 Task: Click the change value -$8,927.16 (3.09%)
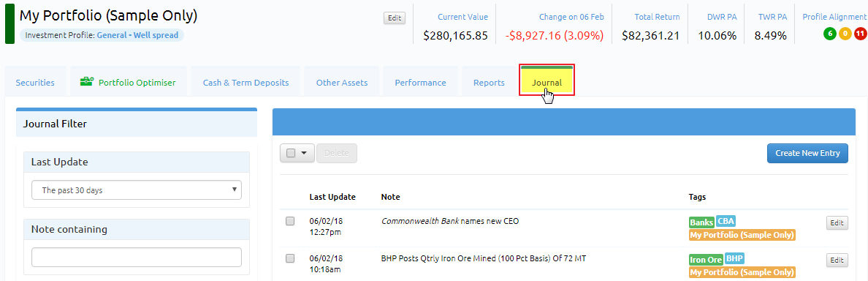click(x=554, y=36)
